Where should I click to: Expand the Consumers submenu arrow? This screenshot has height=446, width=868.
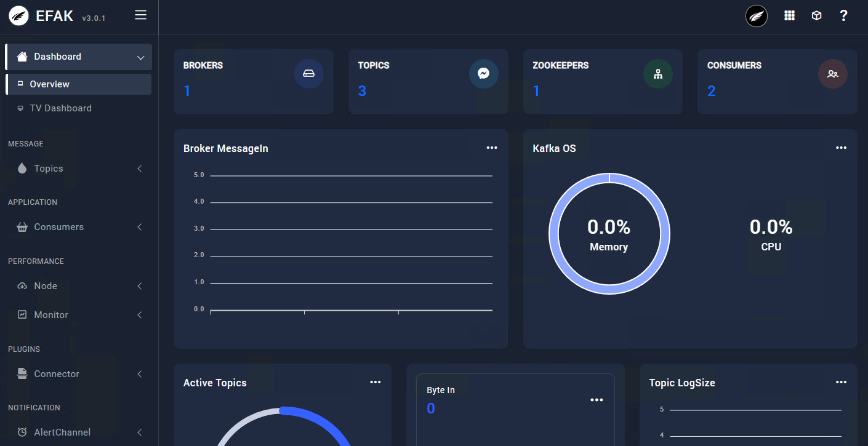140,227
